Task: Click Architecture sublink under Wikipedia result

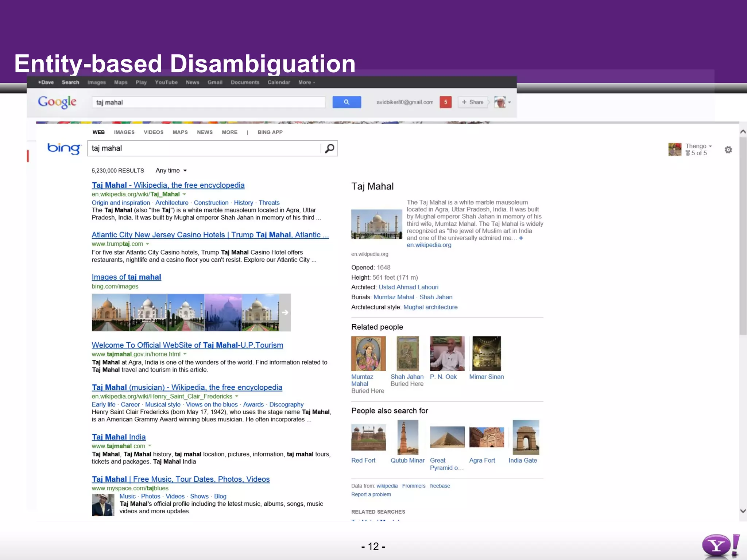Action: 172,203
